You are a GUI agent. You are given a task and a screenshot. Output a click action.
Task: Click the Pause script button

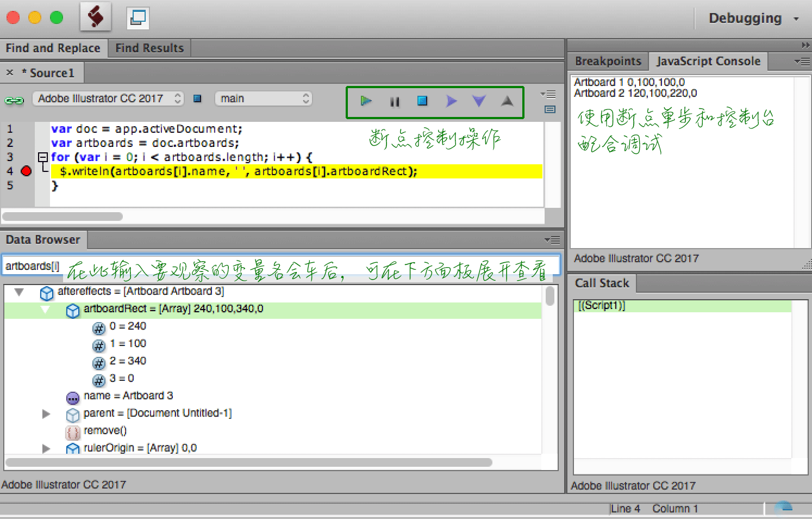click(395, 101)
